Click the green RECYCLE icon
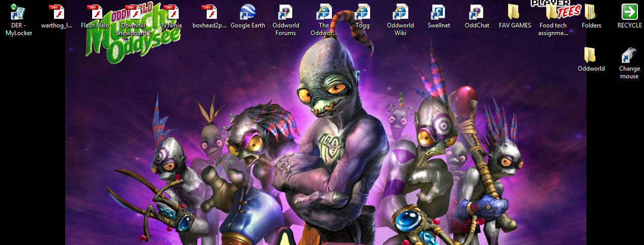The height and width of the screenshot is (245, 644). pos(629,12)
